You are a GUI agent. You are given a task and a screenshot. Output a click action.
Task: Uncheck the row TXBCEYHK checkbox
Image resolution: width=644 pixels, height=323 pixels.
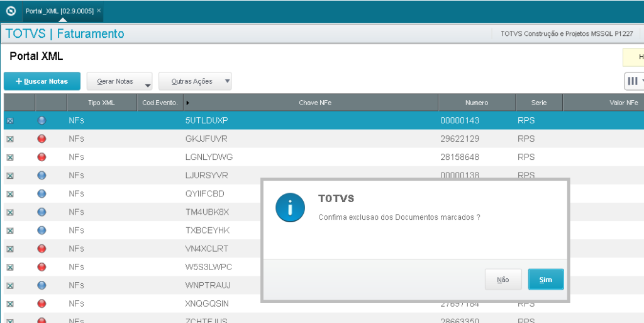[x=10, y=231]
